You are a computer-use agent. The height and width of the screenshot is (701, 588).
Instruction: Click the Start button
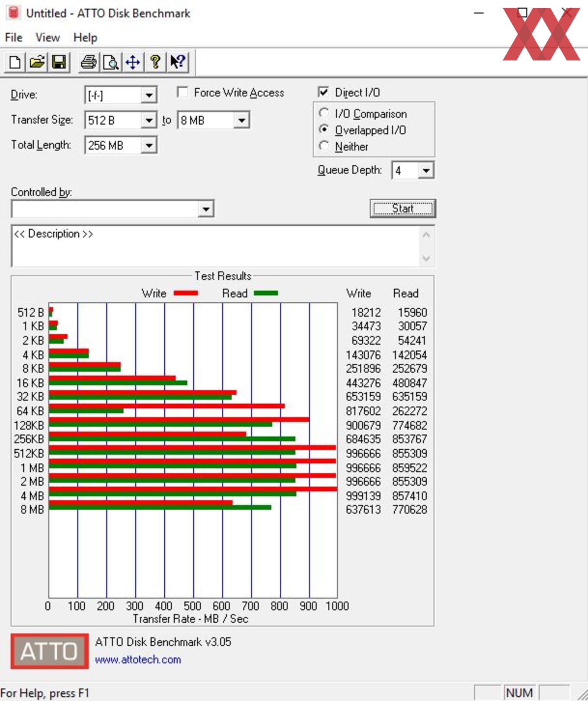pyautogui.click(x=403, y=208)
